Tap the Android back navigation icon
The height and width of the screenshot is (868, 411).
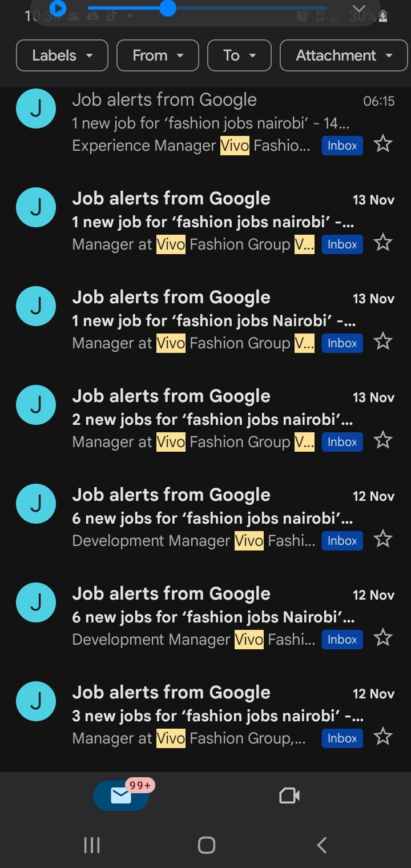322,845
